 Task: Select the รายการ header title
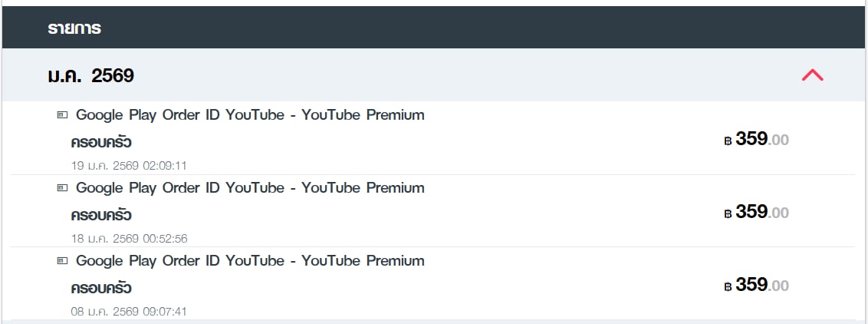74,29
